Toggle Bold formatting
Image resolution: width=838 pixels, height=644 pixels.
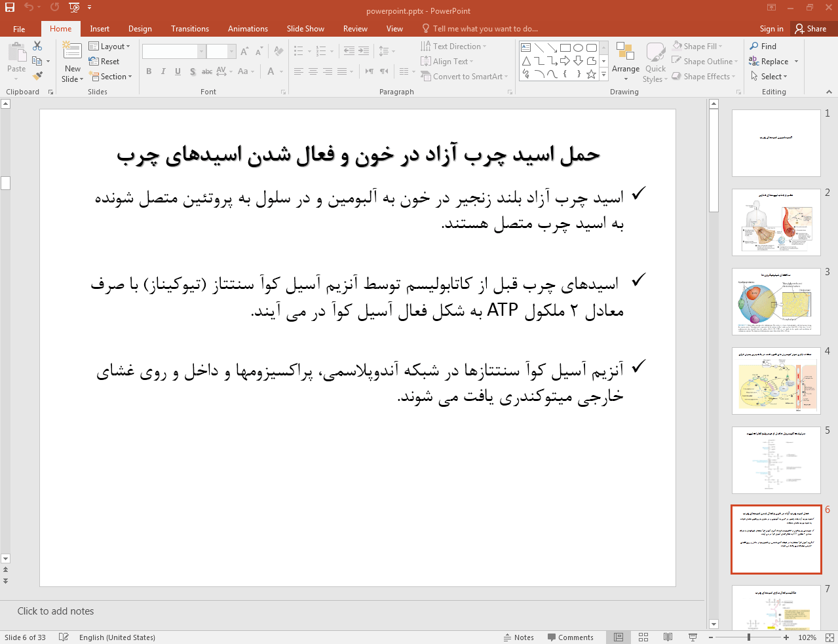coord(149,71)
